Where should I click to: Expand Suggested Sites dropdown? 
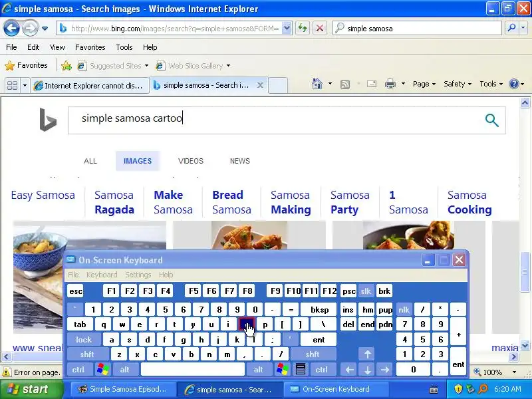coord(146,65)
